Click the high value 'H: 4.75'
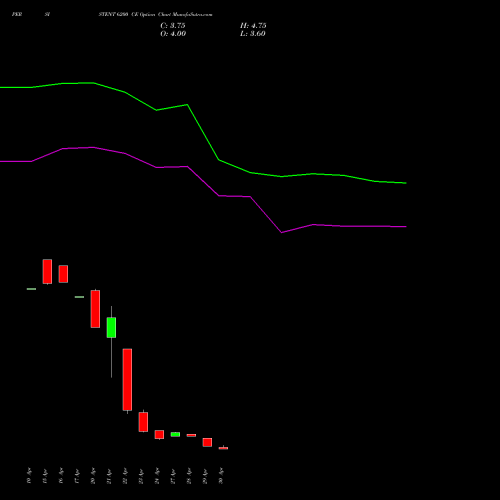500x500 pixels. click(x=253, y=26)
